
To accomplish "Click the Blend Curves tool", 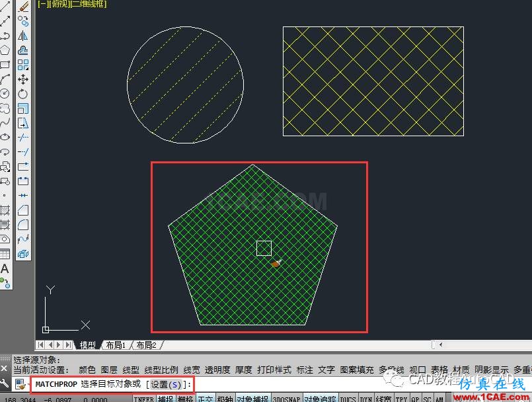I will point(23,239).
